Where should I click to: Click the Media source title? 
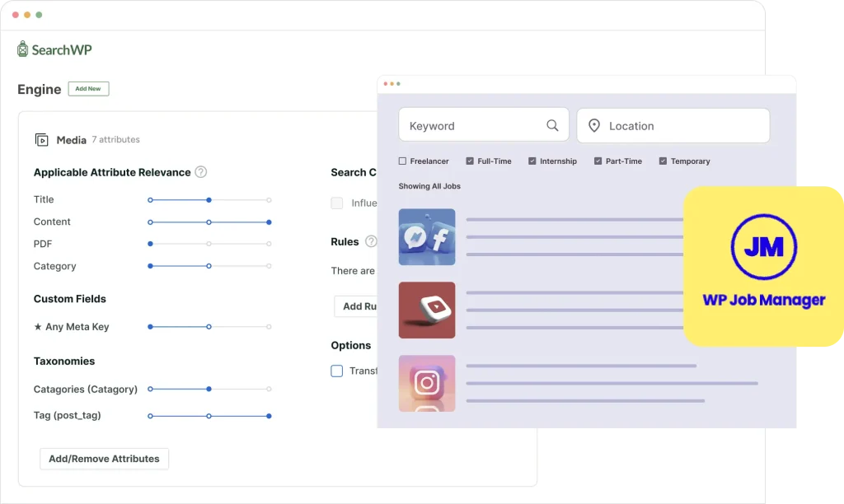click(x=71, y=140)
